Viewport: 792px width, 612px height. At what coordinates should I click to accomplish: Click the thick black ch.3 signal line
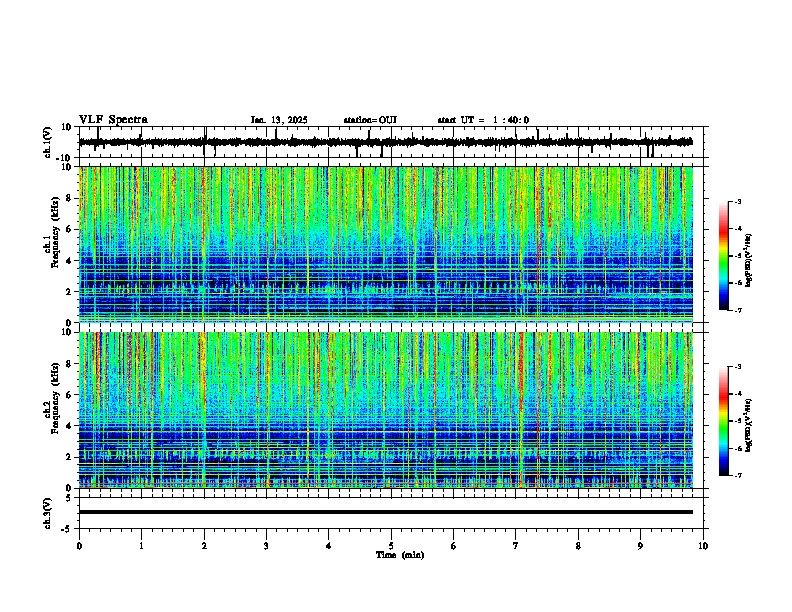click(x=386, y=512)
